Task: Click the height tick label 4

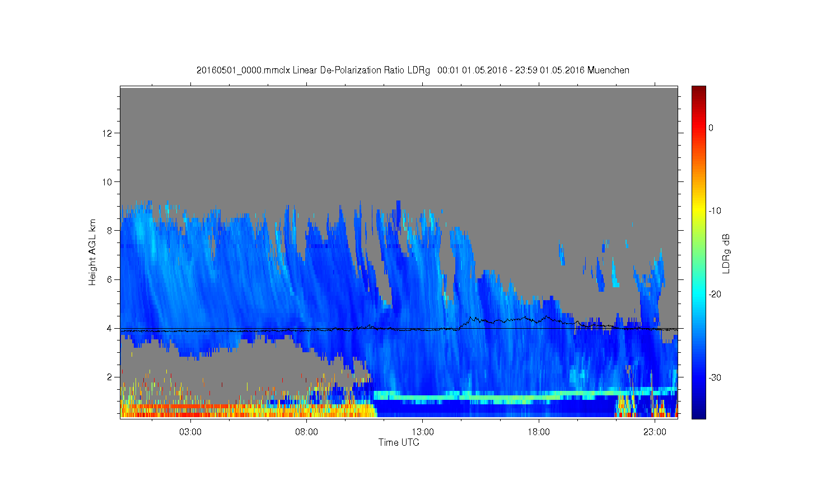Action: pos(110,328)
